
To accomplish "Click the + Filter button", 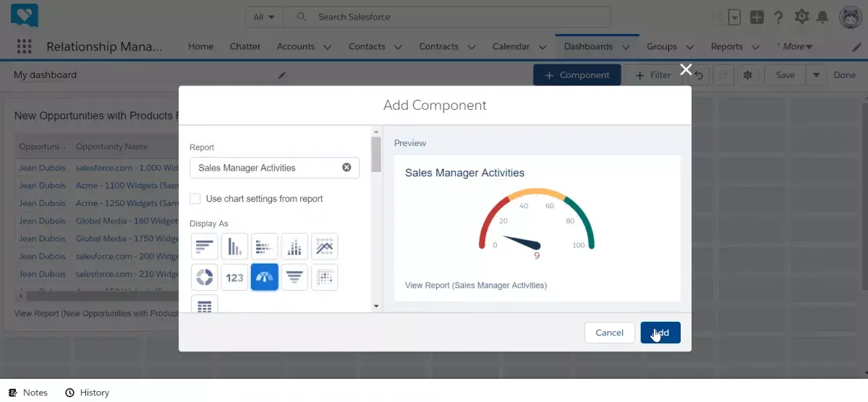I will pos(652,75).
